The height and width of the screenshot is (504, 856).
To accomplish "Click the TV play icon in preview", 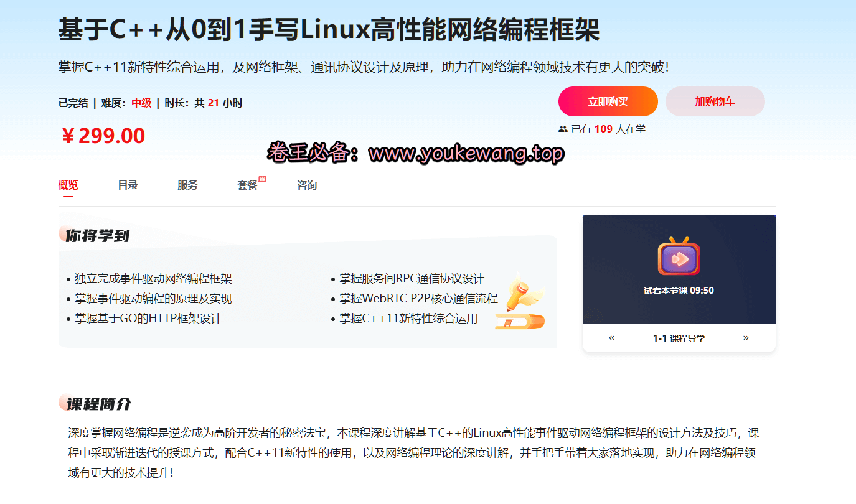I will (679, 256).
